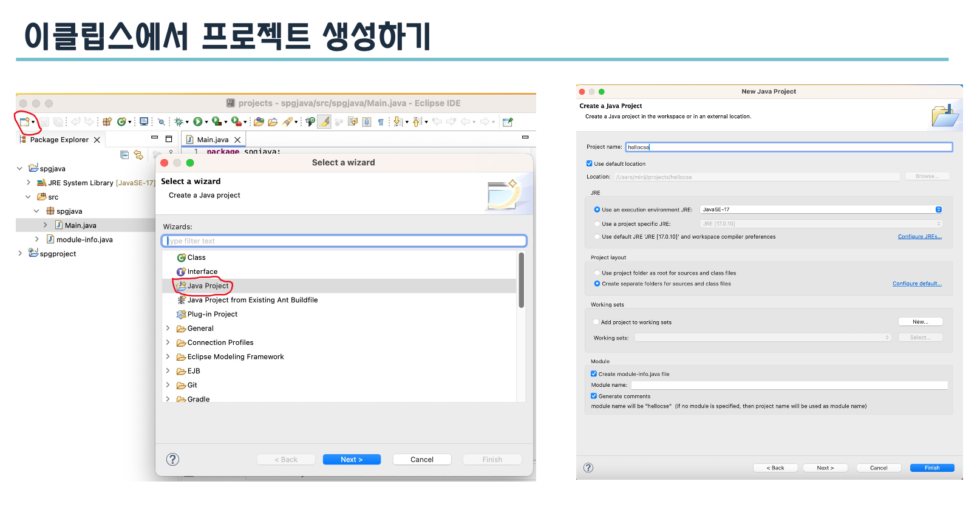Viewport: 980px width, 521px height.
Task: Click the External Tools run icon
Action: click(236, 121)
